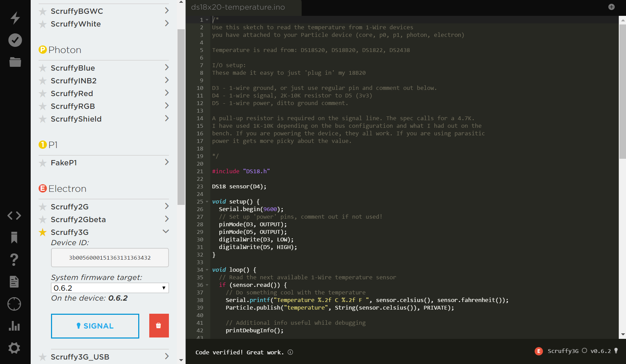Viewport: 626px width, 364px height.
Task: Open Settings with the gear icon
Action: pyautogui.click(x=14, y=348)
